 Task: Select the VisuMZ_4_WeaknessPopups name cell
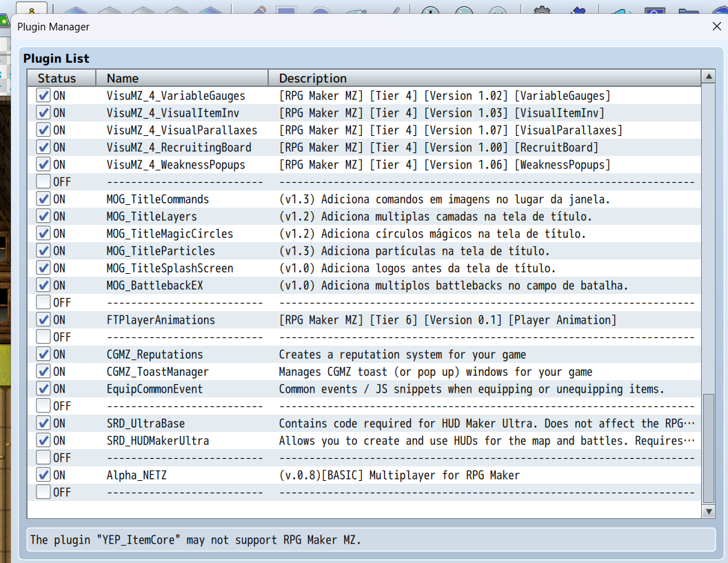[176, 164]
